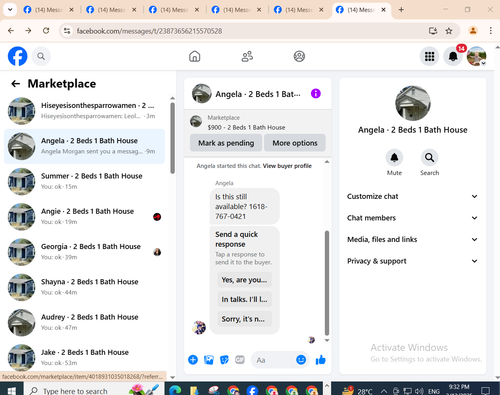Image resolution: width=500 pixels, height=395 pixels.
Task: Open Chrome three-dot menu
Action: (490, 31)
